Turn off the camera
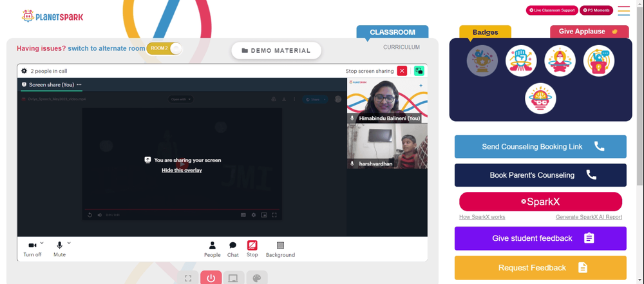The height and width of the screenshot is (284, 644). tap(32, 249)
